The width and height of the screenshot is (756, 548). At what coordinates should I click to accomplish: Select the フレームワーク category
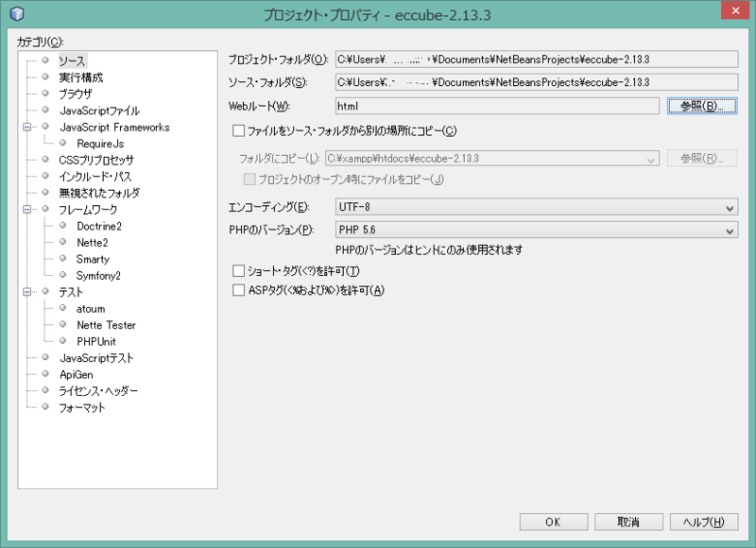click(x=88, y=209)
